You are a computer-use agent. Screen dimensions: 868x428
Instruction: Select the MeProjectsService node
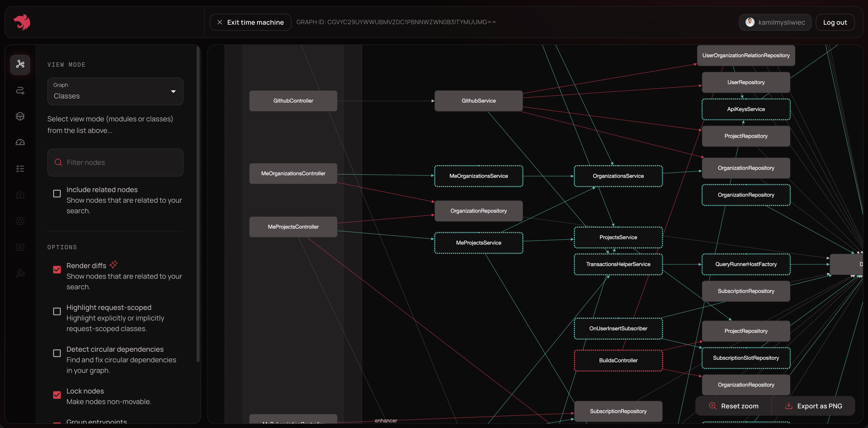[478, 243]
